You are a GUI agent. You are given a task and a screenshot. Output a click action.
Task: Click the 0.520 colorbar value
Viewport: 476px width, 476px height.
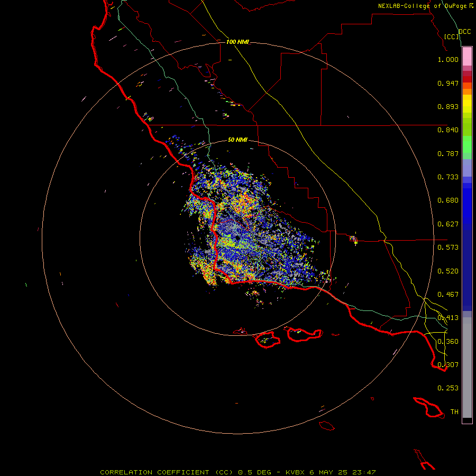448,271
